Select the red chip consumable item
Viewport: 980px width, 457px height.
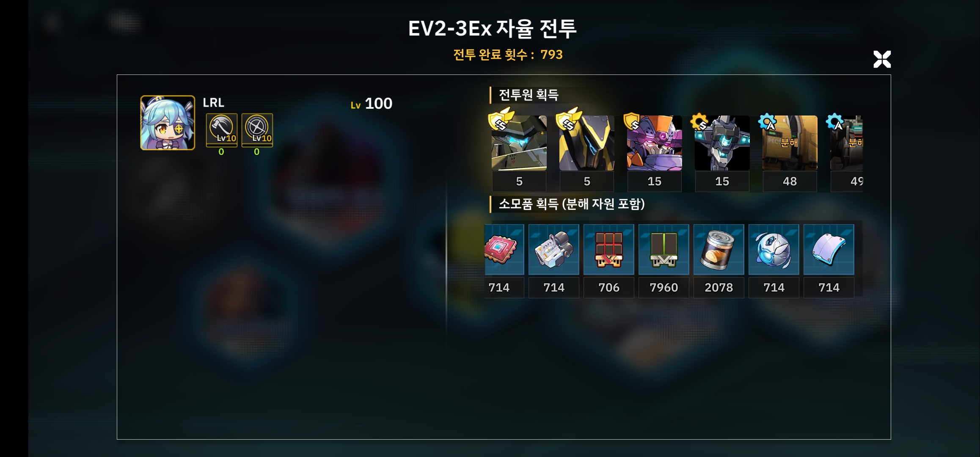click(x=504, y=250)
